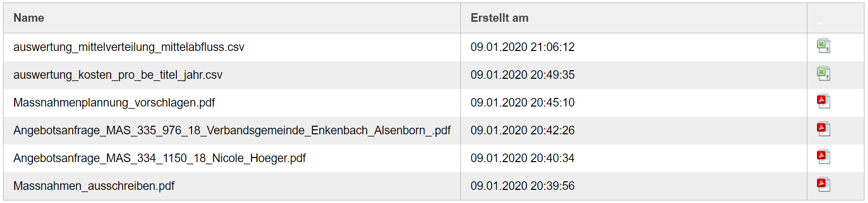Viewport: 868px width, 203px height.
Task: Select file name auswertung_kosten_pro_be_titel_jahr.csv
Action: point(118,75)
